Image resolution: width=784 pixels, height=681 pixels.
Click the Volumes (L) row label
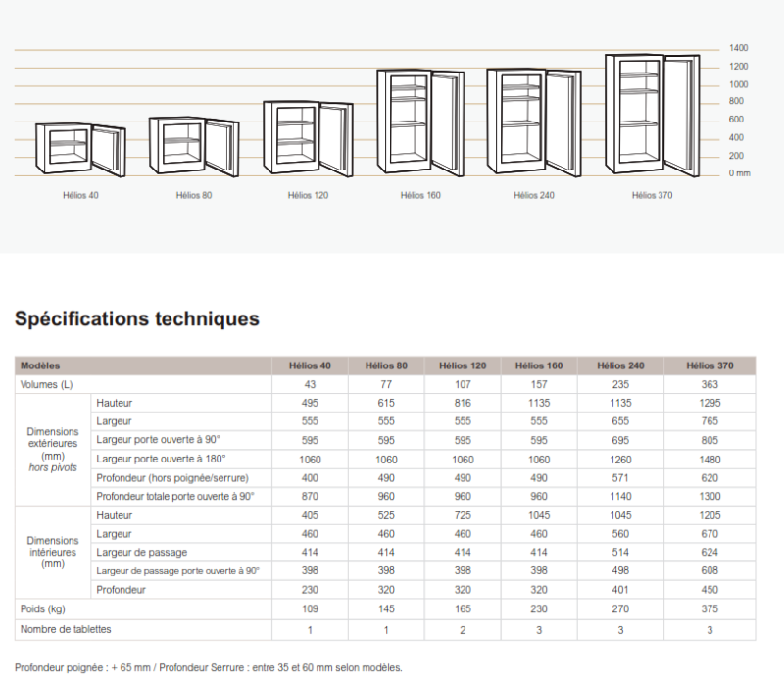pyautogui.click(x=47, y=385)
